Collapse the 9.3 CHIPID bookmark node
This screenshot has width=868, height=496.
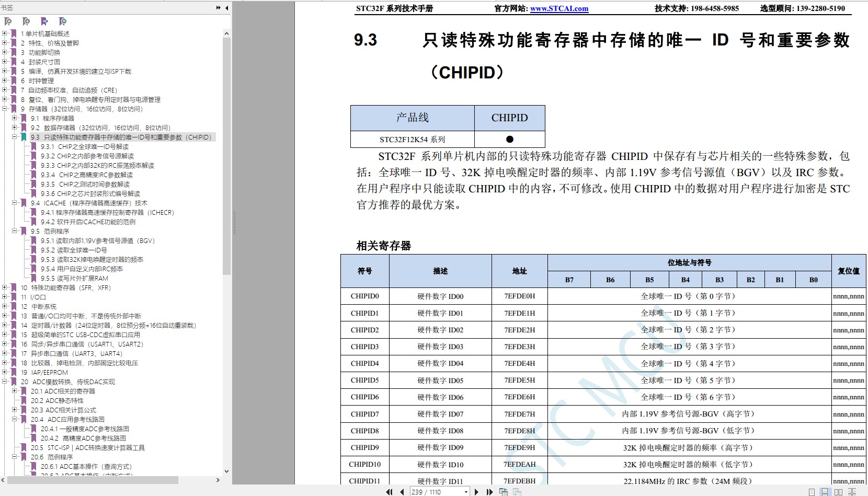click(15, 137)
